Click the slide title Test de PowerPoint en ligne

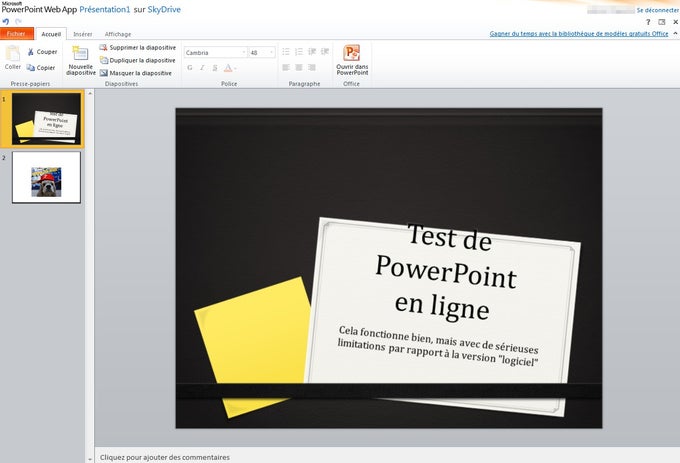(x=445, y=272)
